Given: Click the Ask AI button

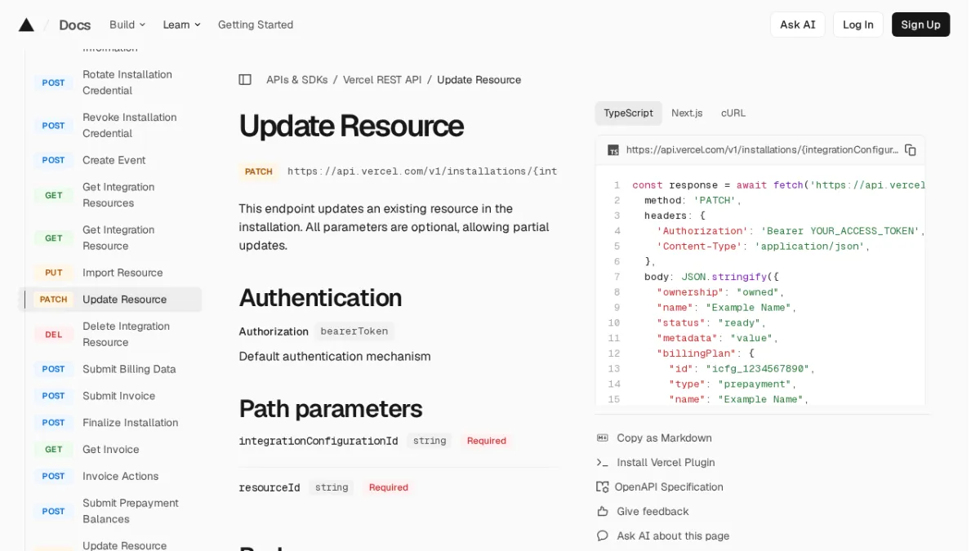Looking at the screenshot, I should (x=798, y=24).
